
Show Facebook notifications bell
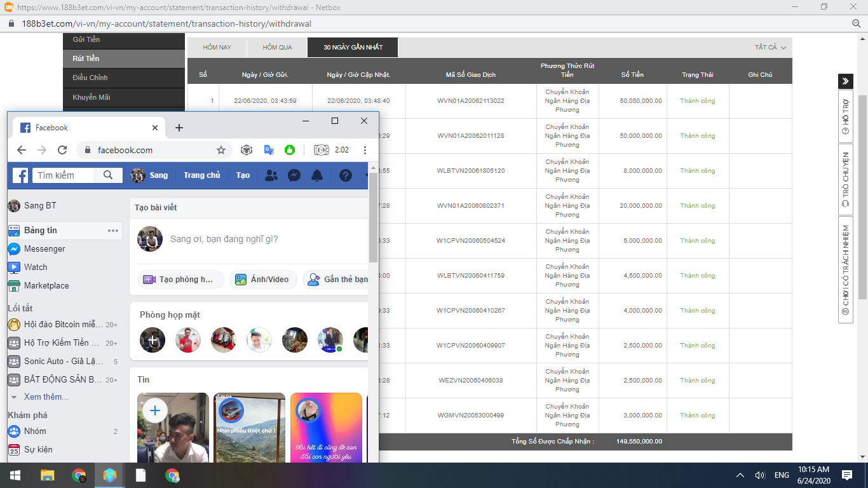[x=317, y=175]
